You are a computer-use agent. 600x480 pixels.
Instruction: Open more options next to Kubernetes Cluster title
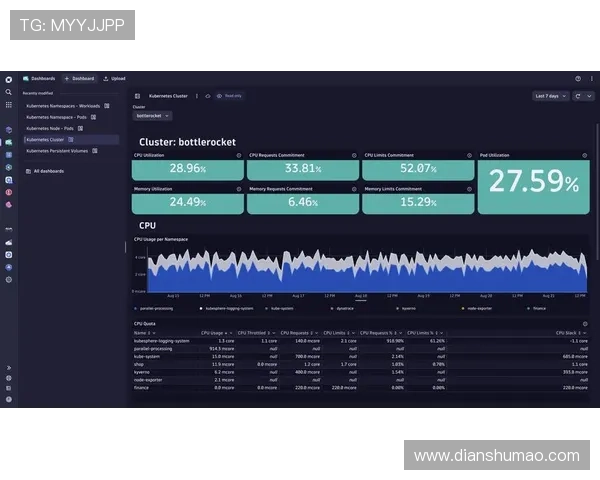[197, 96]
